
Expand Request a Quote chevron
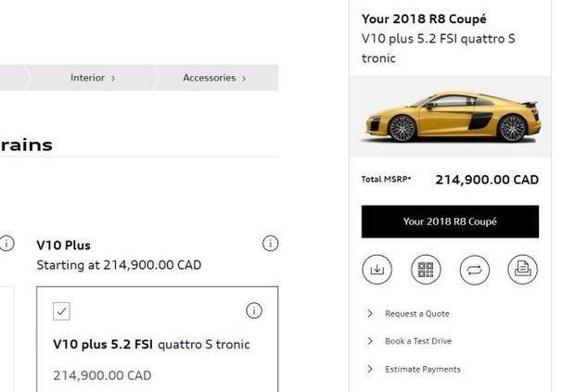tap(370, 314)
